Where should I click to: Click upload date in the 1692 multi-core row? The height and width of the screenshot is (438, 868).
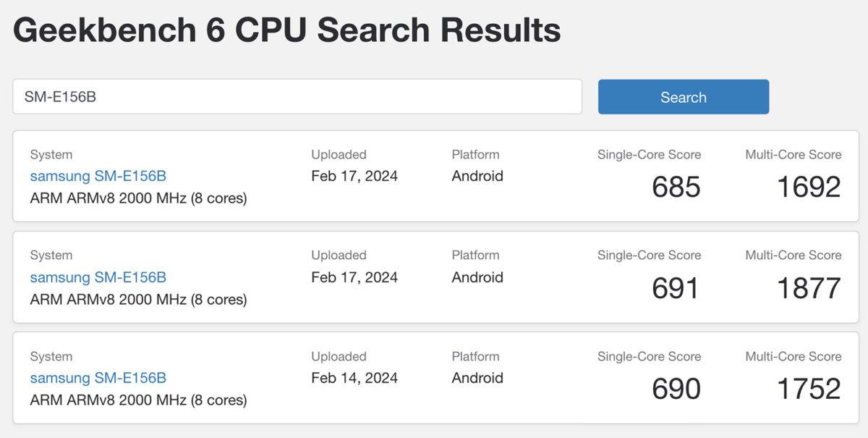(354, 176)
